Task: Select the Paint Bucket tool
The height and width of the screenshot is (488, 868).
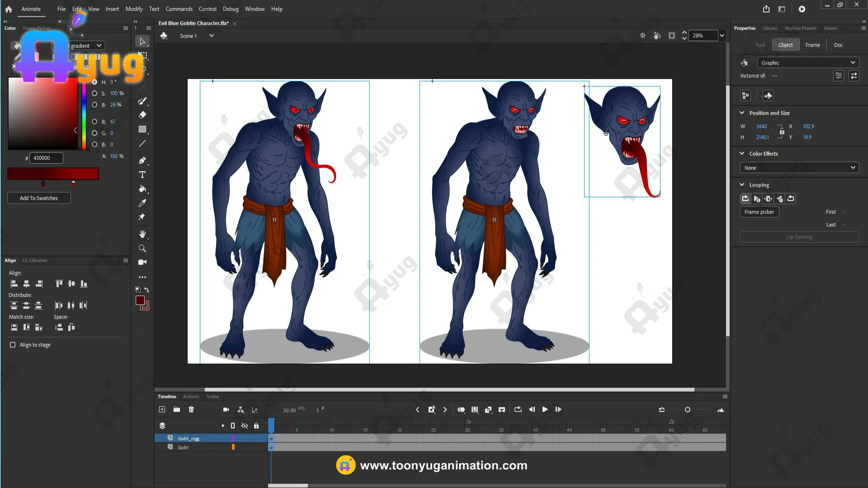Action: [x=142, y=189]
